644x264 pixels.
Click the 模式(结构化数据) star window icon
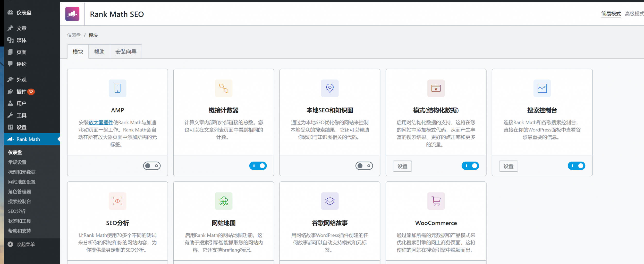coord(436,88)
